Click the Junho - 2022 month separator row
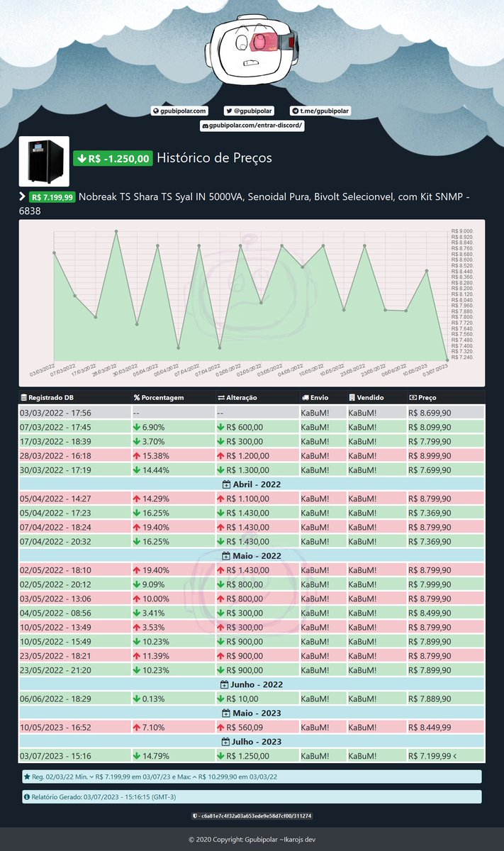 click(x=252, y=684)
